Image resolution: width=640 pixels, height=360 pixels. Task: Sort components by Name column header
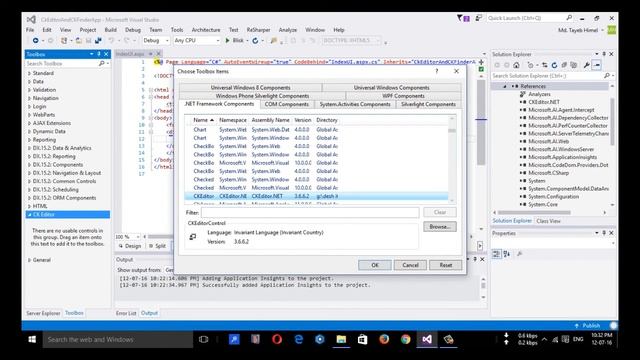tap(203, 120)
